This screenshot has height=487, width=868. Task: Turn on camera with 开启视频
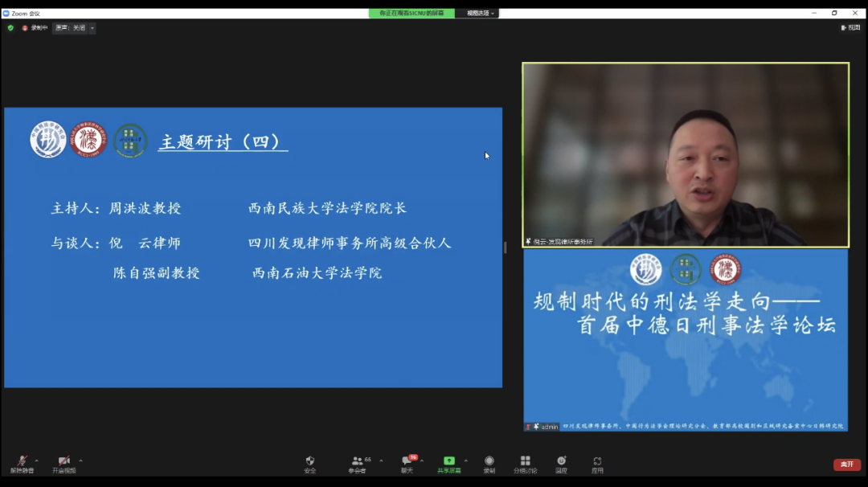64,463
